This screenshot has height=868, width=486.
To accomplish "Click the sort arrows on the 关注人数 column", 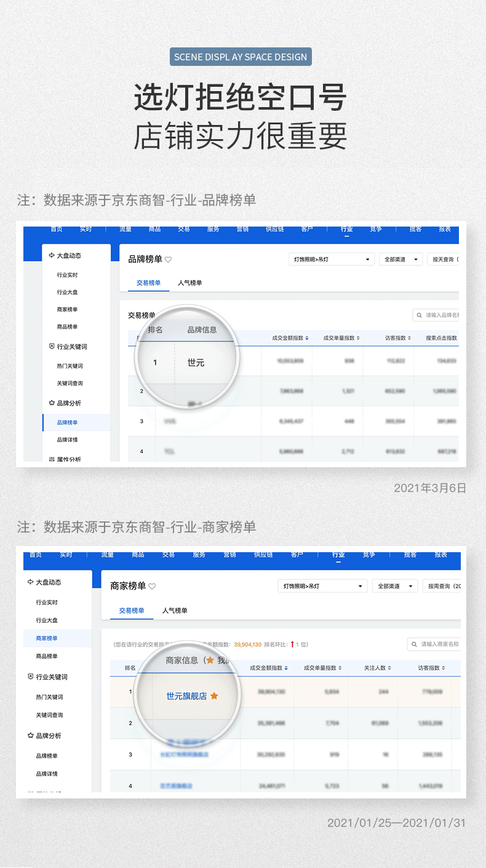I will tap(390, 668).
